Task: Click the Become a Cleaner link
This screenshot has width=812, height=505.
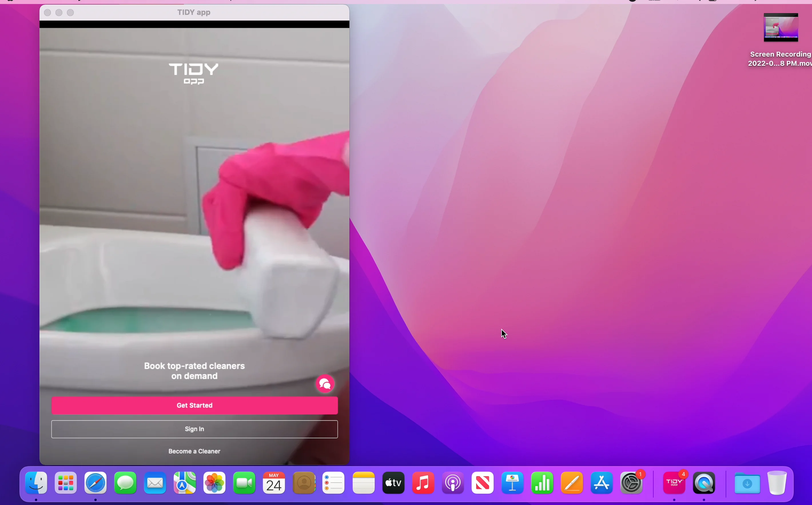Action: 194,451
